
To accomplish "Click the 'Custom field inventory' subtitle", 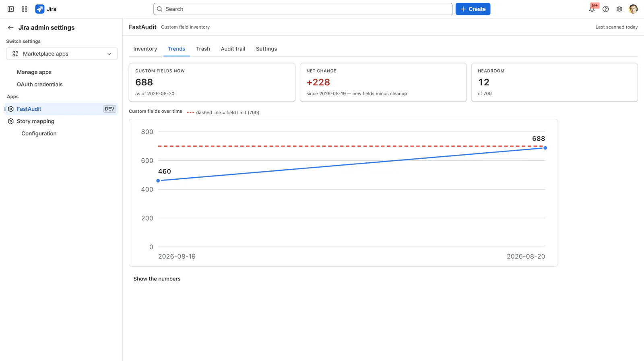I will pyautogui.click(x=186, y=27).
